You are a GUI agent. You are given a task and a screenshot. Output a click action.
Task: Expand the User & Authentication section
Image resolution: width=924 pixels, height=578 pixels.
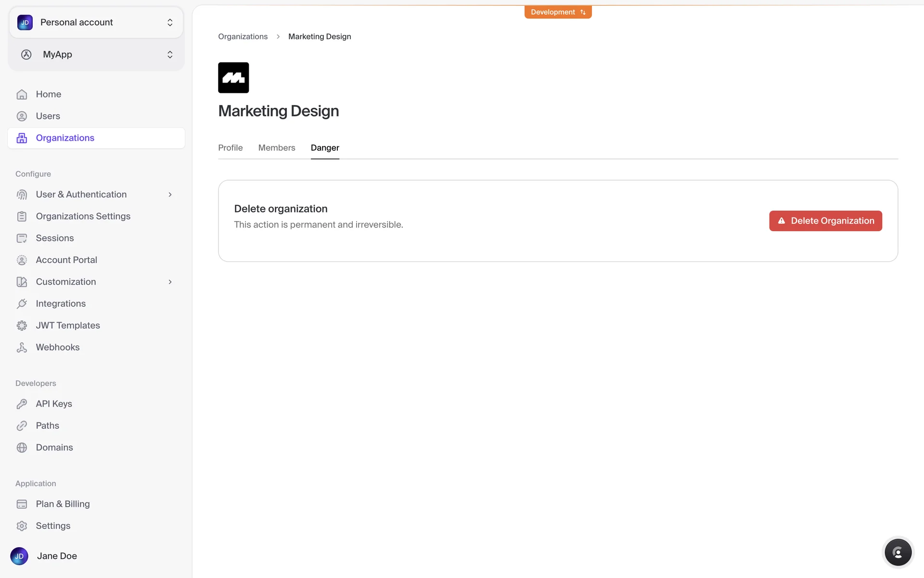[x=170, y=195]
